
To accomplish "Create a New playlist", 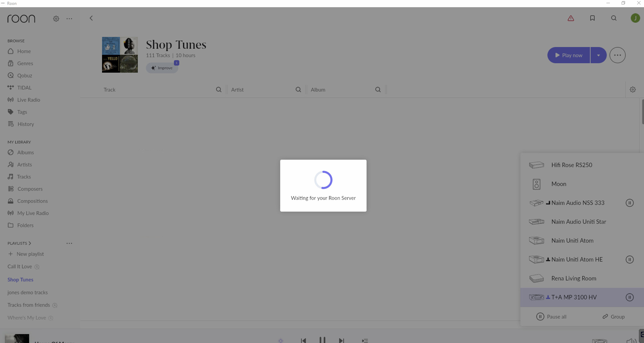I will 26,254.
